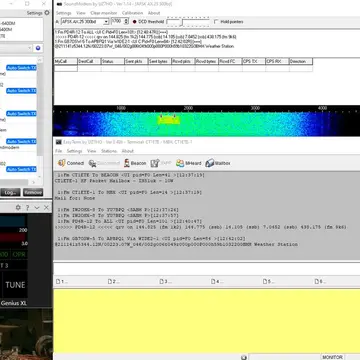Open SoundModem Settings menu
Screen dimensions: 360x360
[63, 13]
